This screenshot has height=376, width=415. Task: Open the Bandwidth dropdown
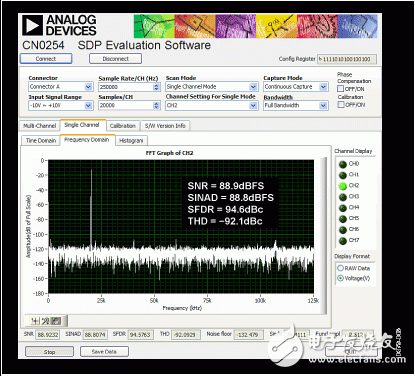coord(296,105)
